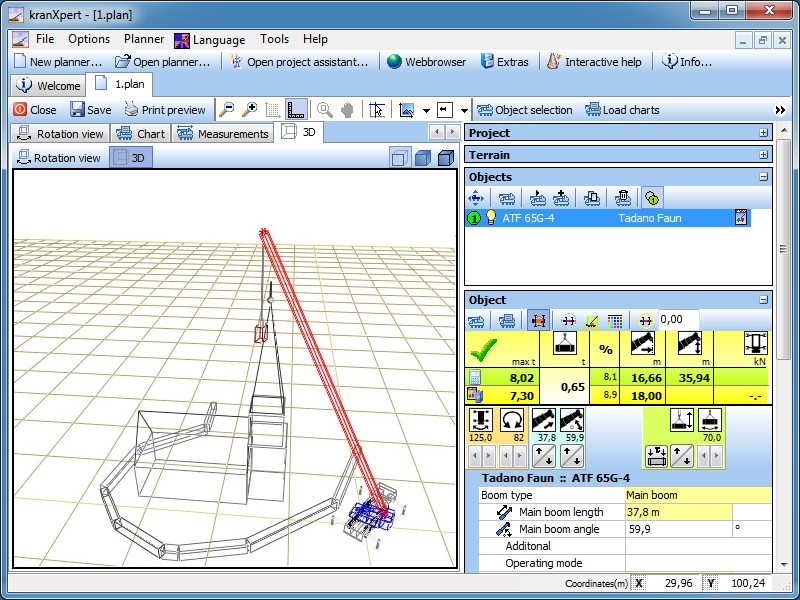Click the zoom in magnifier icon
The width and height of the screenshot is (800, 600).
coord(249,110)
